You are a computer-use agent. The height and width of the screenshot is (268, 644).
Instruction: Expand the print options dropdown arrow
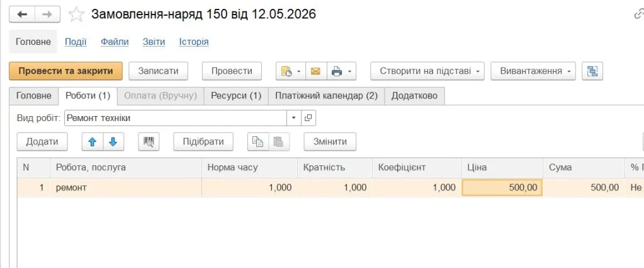click(x=350, y=71)
